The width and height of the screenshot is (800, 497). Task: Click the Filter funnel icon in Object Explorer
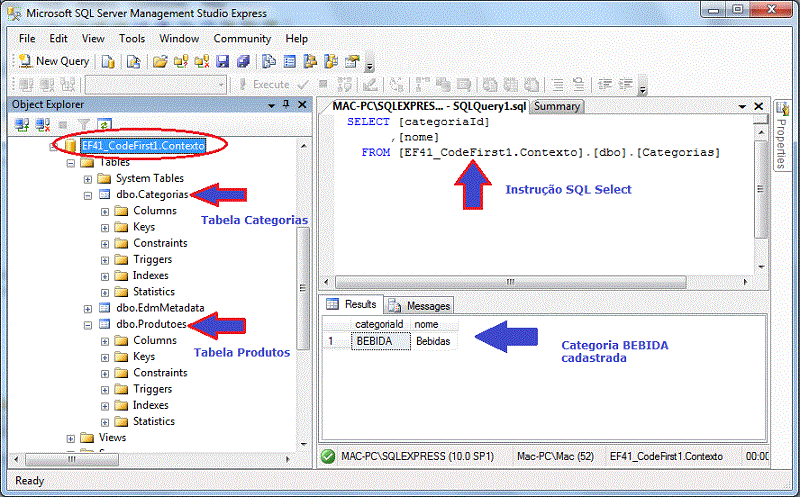(x=84, y=125)
